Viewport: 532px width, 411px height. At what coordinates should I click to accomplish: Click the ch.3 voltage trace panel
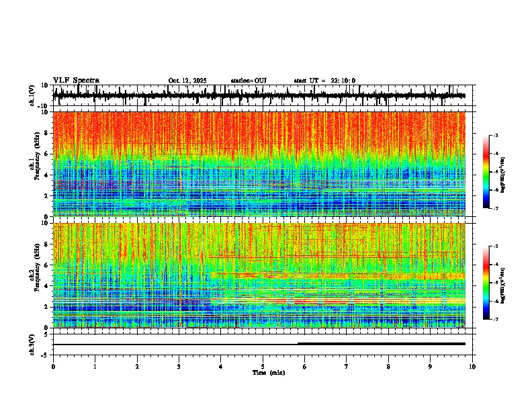(264, 345)
